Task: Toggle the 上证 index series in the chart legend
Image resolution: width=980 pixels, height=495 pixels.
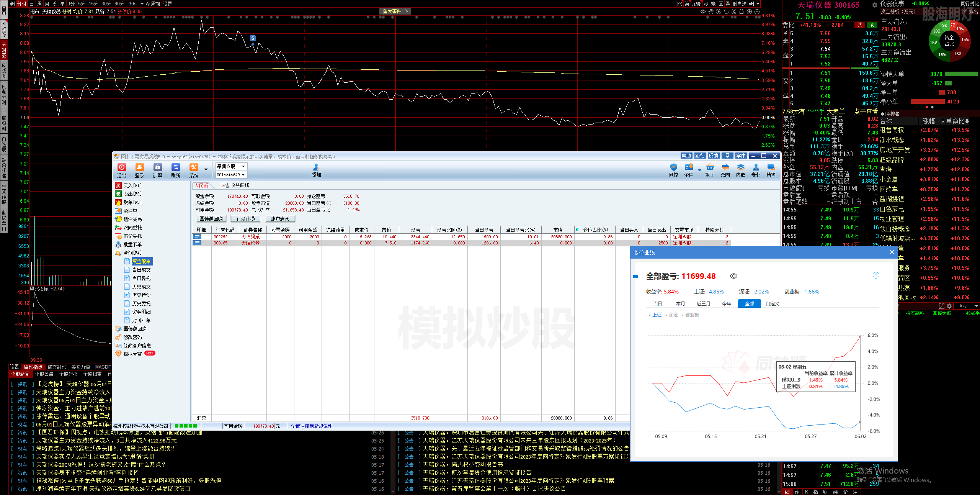Action: 655,315
